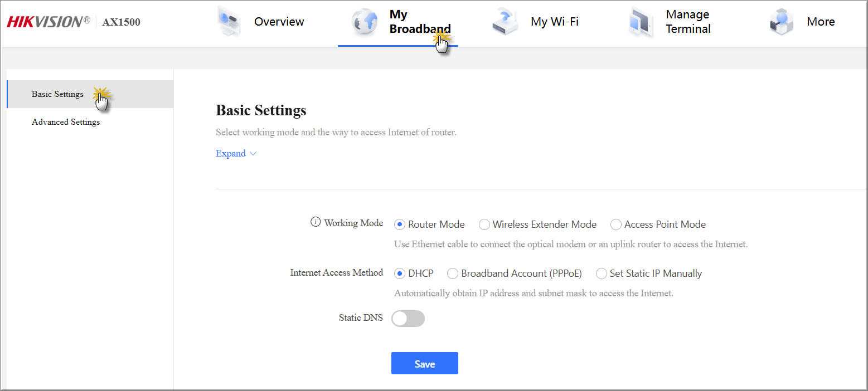Click the Overview monitor icon
This screenshot has height=391, width=868.
[229, 22]
